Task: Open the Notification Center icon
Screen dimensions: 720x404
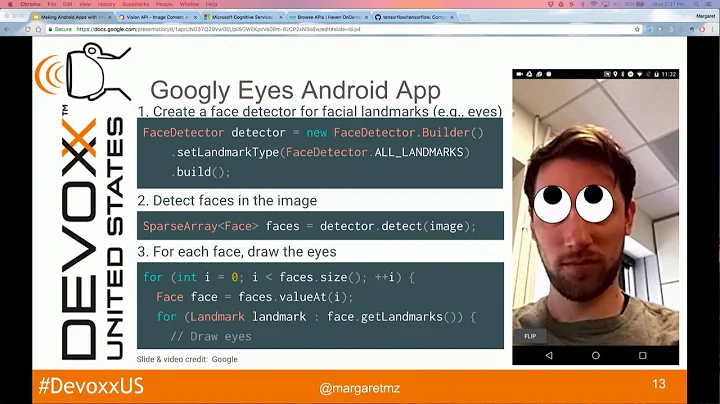Action: (x=709, y=4)
